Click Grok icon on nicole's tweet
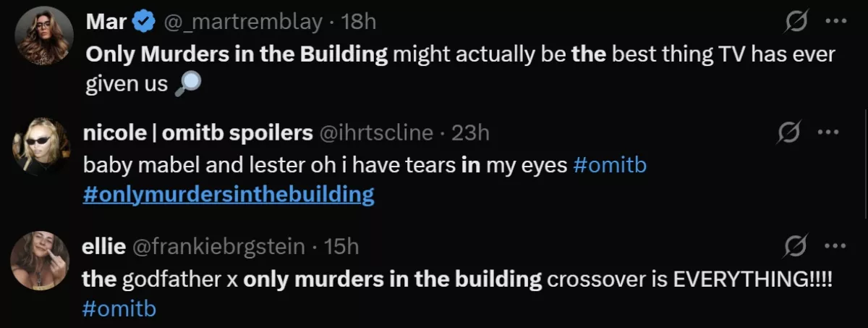 tap(788, 133)
